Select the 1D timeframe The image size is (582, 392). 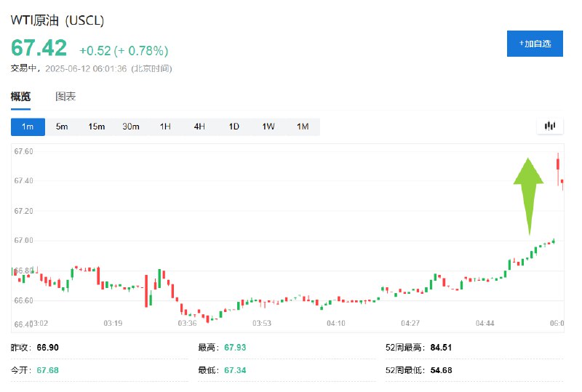234,127
